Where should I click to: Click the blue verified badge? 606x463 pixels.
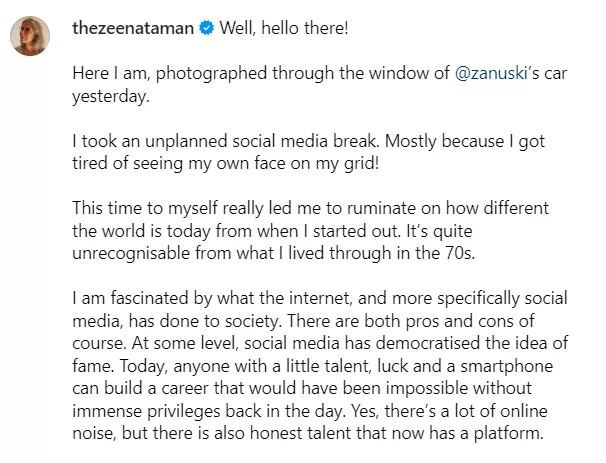[x=206, y=28]
